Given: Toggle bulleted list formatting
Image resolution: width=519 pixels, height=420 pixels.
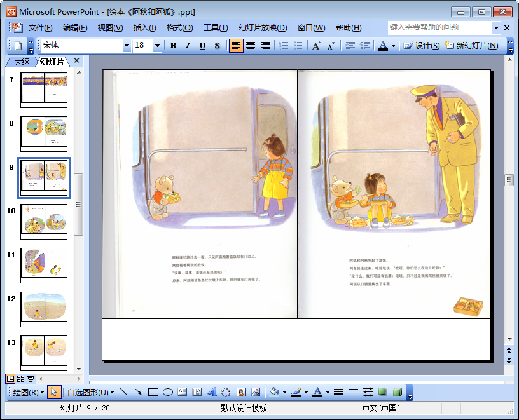Looking at the screenshot, I should pos(298,46).
